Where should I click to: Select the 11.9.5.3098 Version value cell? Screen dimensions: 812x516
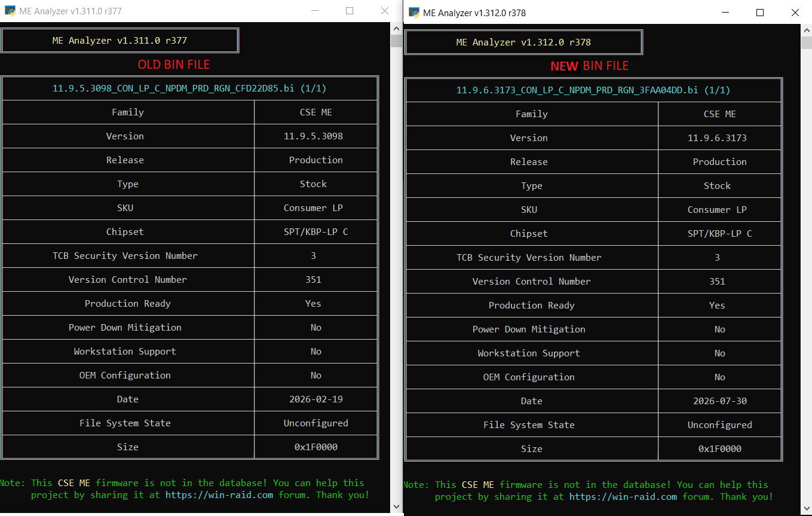(x=315, y=136)
